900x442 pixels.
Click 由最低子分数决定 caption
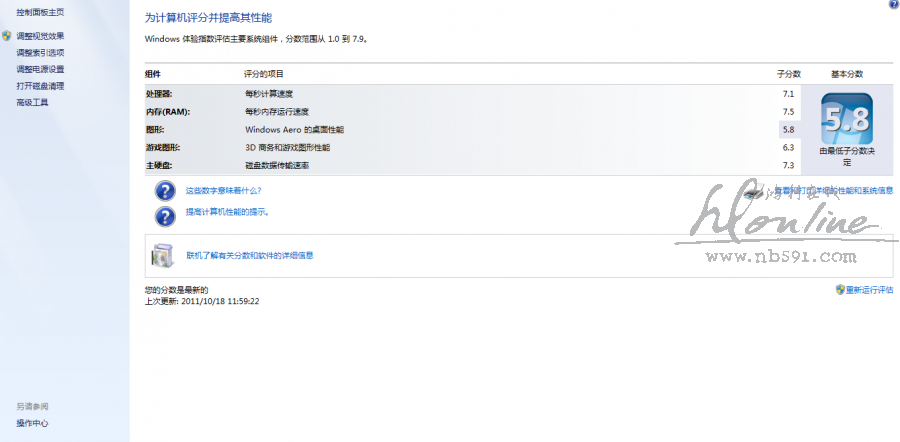click(x=847, y=157)
